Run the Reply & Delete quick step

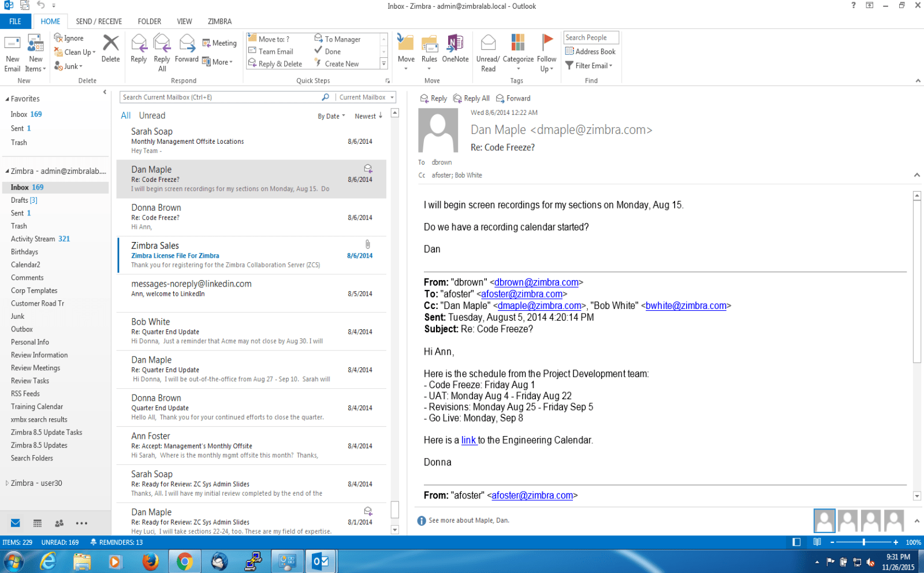[x=275, y=64]
